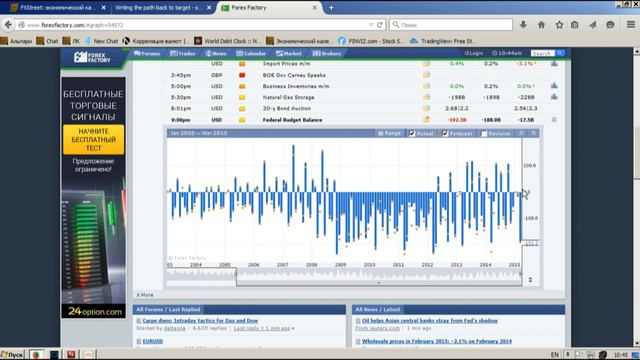Click chart zoom out magnifier icon
Screen dimensions: 640x360
point(521,133)
